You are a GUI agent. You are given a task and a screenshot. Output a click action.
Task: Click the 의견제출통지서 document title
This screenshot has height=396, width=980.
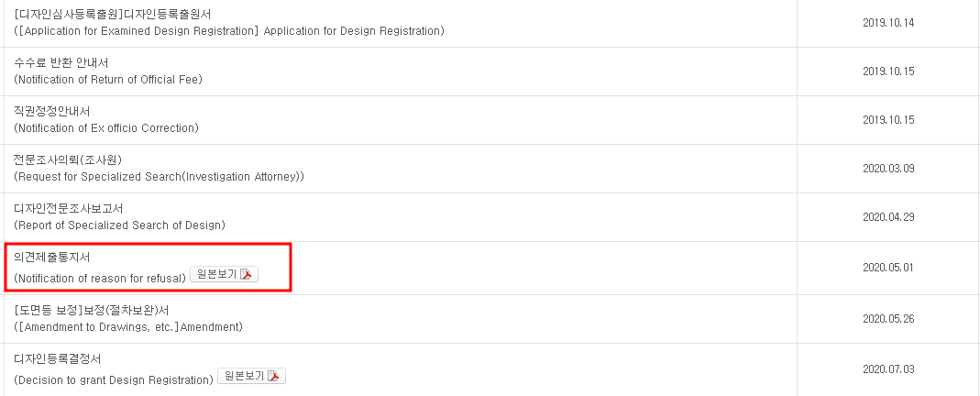tap(52, 258)
